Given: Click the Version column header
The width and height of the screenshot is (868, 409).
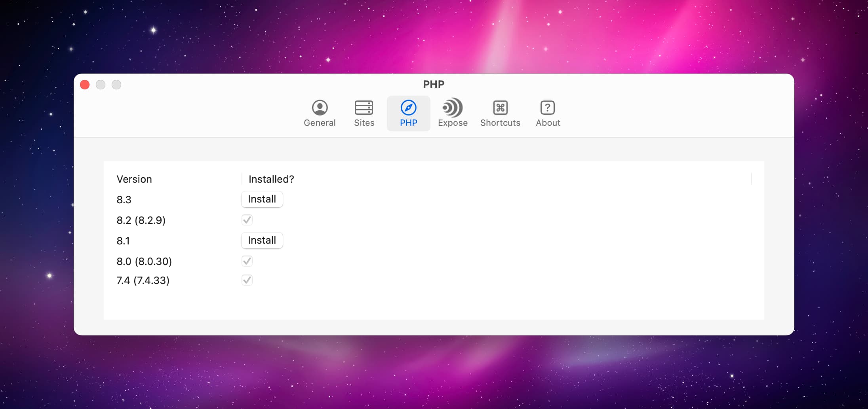Looking at the screenshot, I should pos(134,179).
